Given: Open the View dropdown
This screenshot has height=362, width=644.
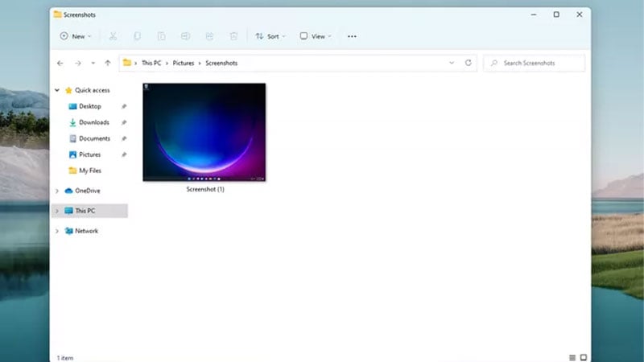Looking at the screenshot, I should point(315,36).
